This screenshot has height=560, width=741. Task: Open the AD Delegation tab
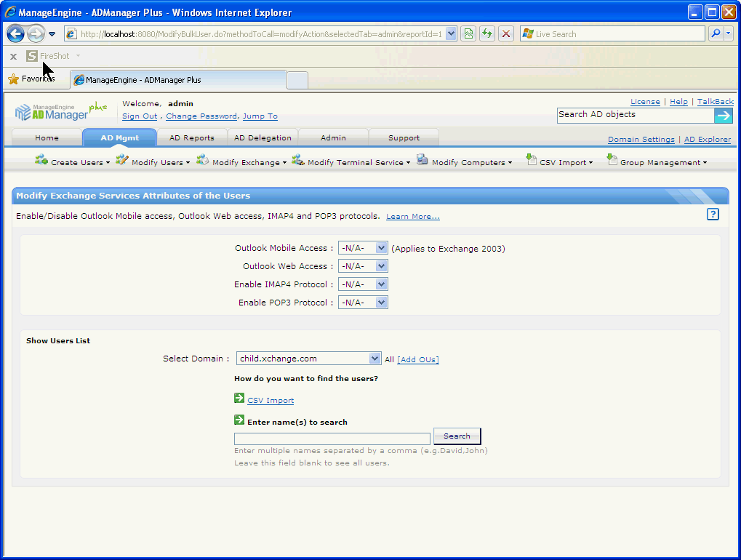(263, 137)
